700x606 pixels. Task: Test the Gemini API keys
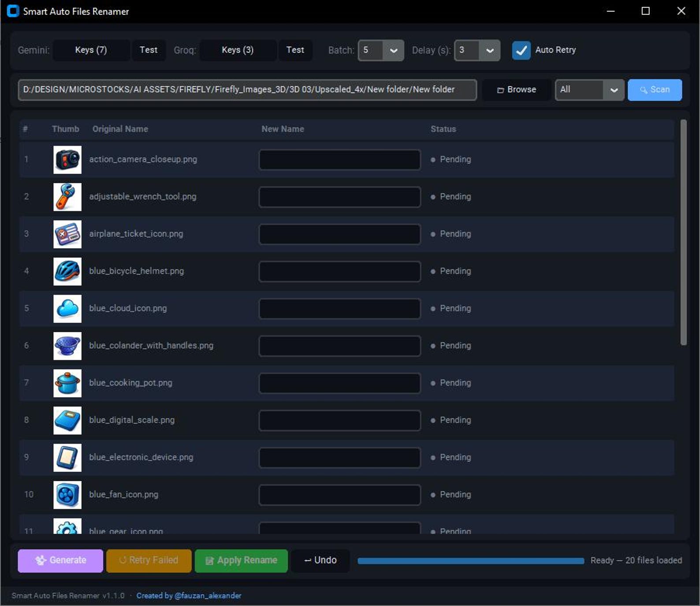pos(149,50)
